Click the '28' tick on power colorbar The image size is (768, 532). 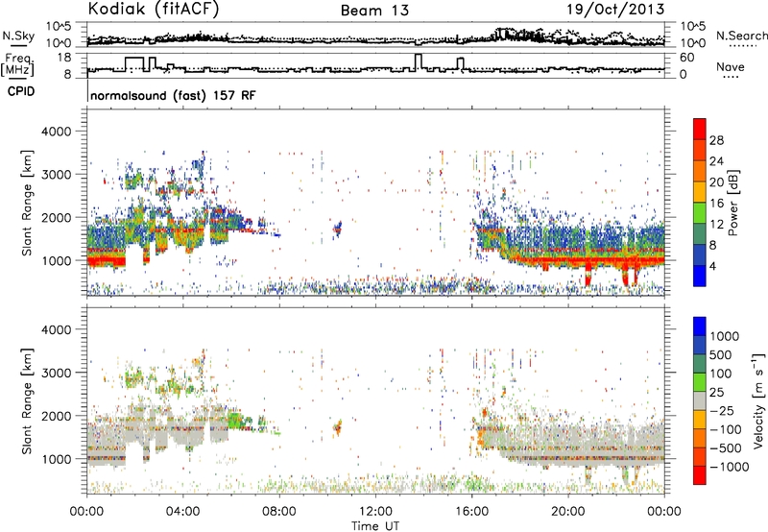716,140
